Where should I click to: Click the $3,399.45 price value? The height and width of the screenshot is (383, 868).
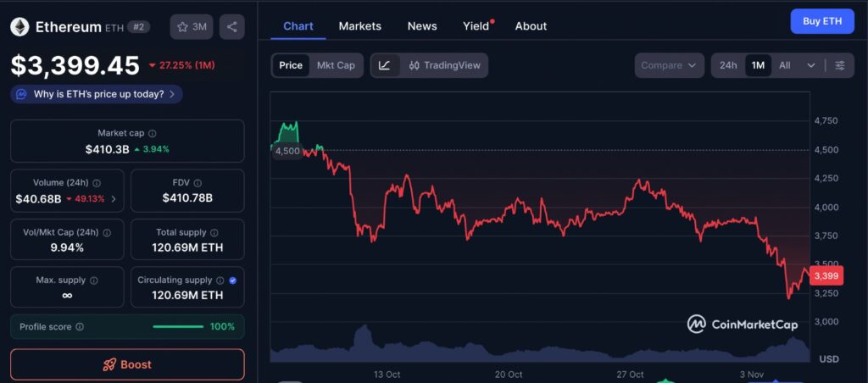(75, 66)
